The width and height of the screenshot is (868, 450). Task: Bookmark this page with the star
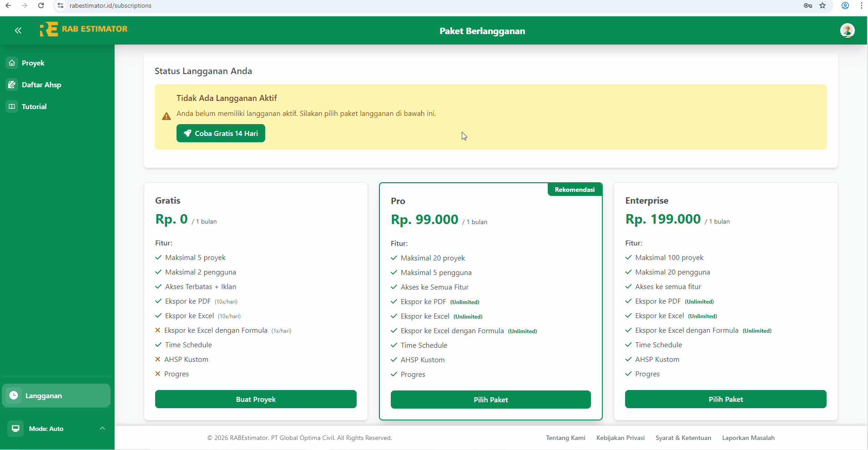[823, 5]
